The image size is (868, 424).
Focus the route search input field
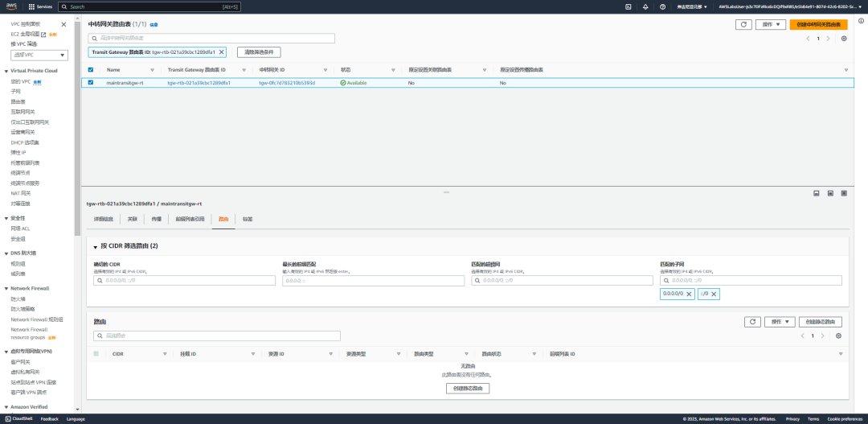coord(217,335)
